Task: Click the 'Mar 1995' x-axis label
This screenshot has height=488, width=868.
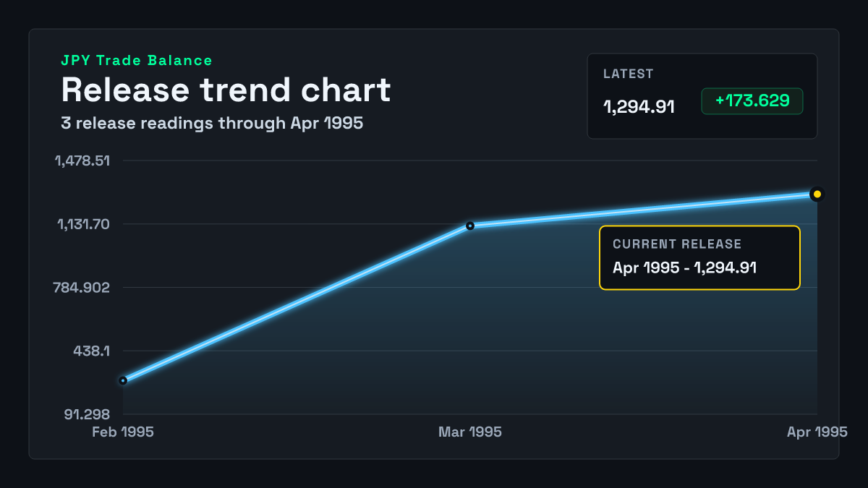Action: (470, 432)
